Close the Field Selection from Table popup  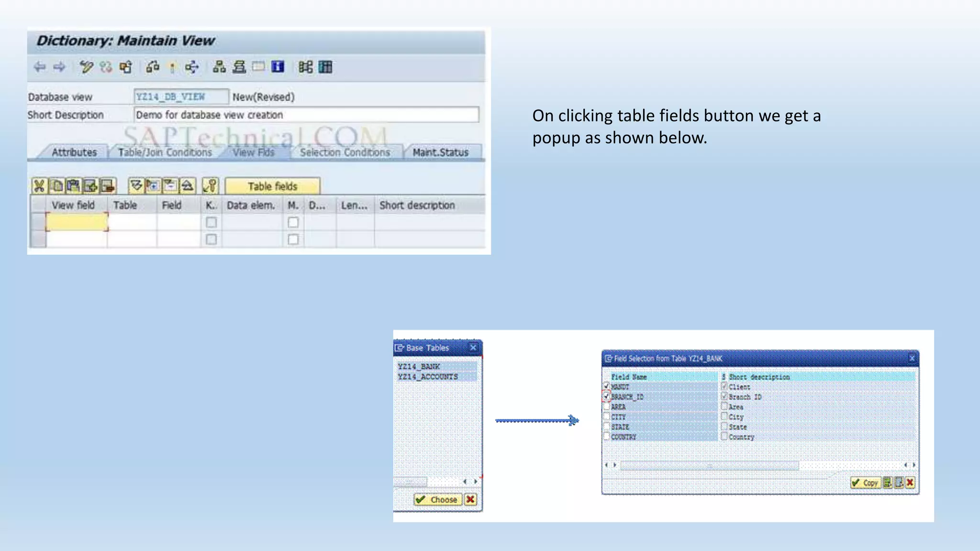912,358
